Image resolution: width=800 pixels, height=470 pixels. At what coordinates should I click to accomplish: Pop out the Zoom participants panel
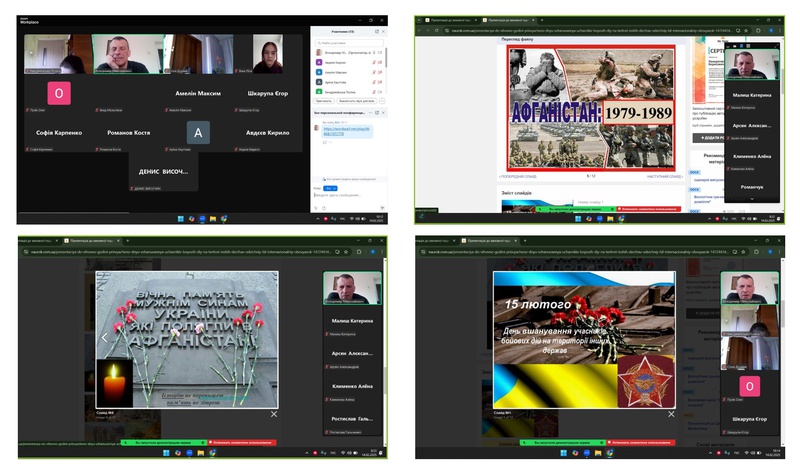point(377,32)
